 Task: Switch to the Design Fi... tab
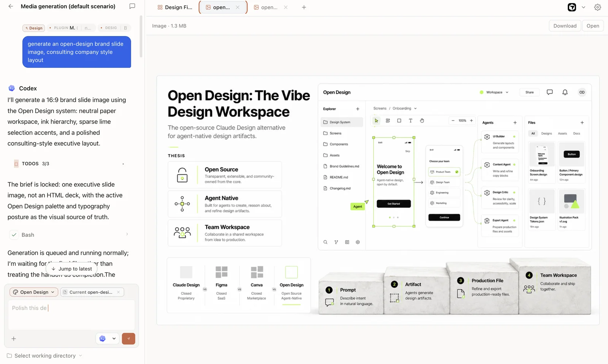coord(175,7)
